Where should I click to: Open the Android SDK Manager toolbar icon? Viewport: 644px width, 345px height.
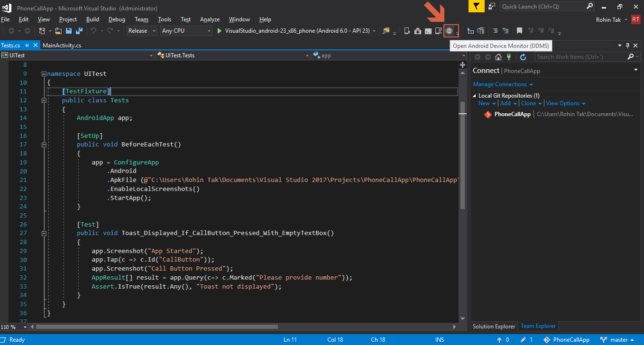pyautogui.click(x=418, y=31)
